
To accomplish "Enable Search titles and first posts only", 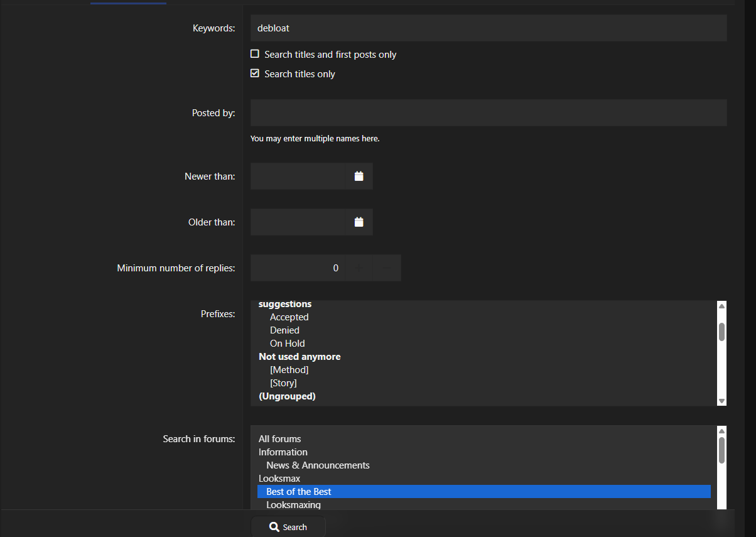I will click(x=255, y=54).
